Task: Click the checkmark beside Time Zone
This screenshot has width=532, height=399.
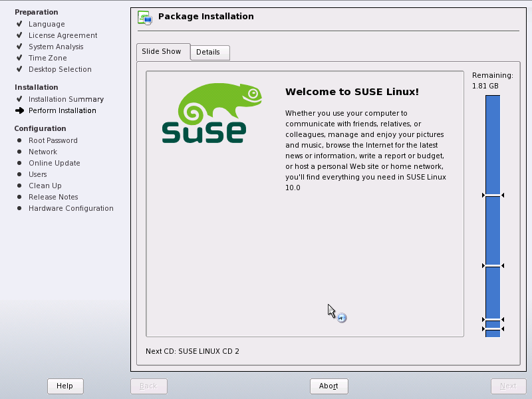Action: [x=19, y=58]
